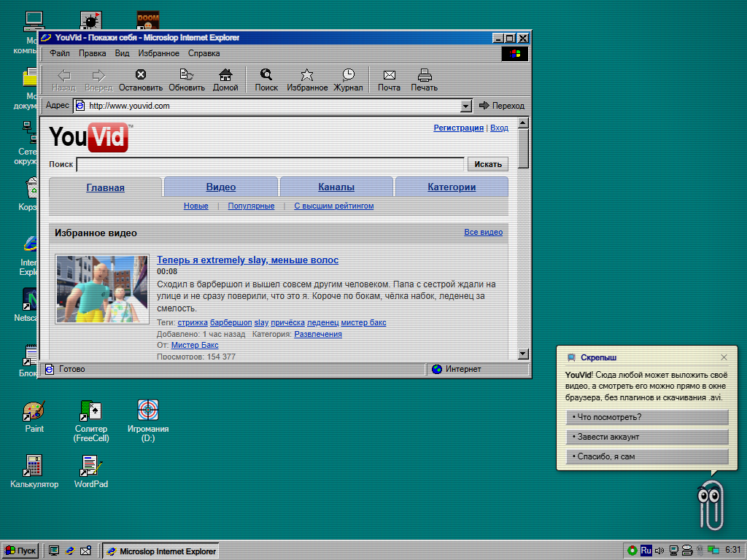
Task: Open the Правка menu
Action: tap(93, 53)
